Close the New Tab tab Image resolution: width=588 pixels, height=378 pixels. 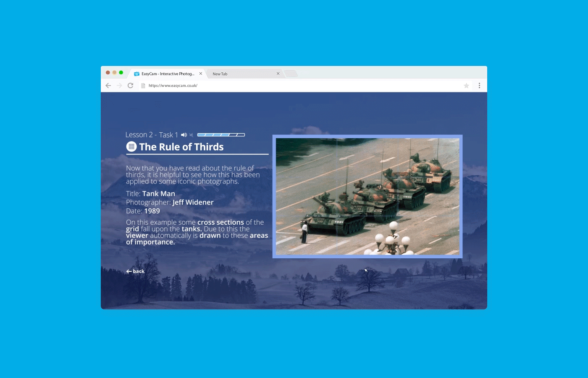(x=278, y=73)
